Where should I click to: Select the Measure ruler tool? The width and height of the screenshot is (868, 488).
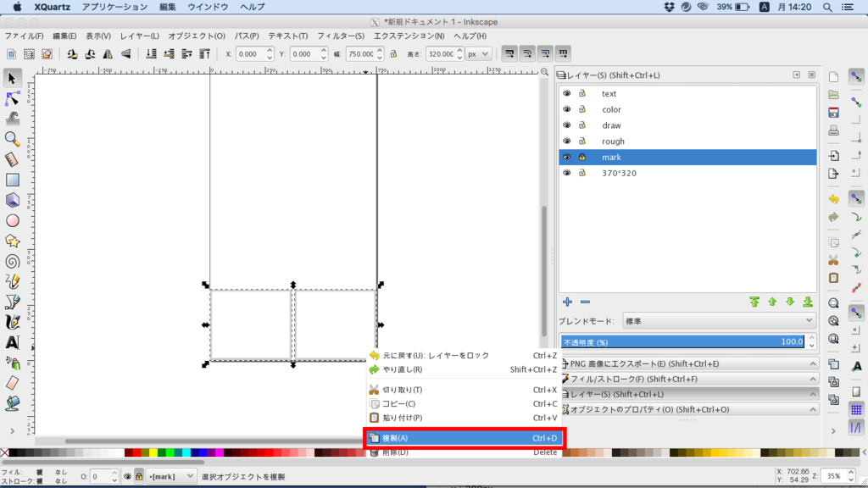(x=12, y=159)
